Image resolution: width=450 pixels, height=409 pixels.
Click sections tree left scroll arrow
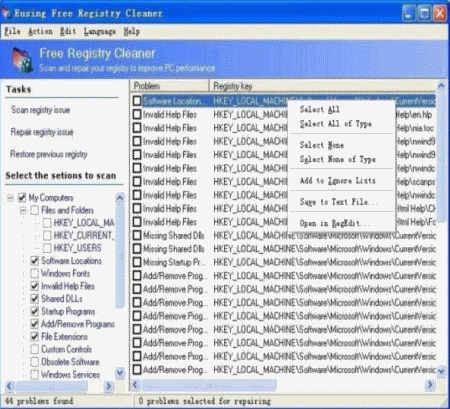coord(10,386)
